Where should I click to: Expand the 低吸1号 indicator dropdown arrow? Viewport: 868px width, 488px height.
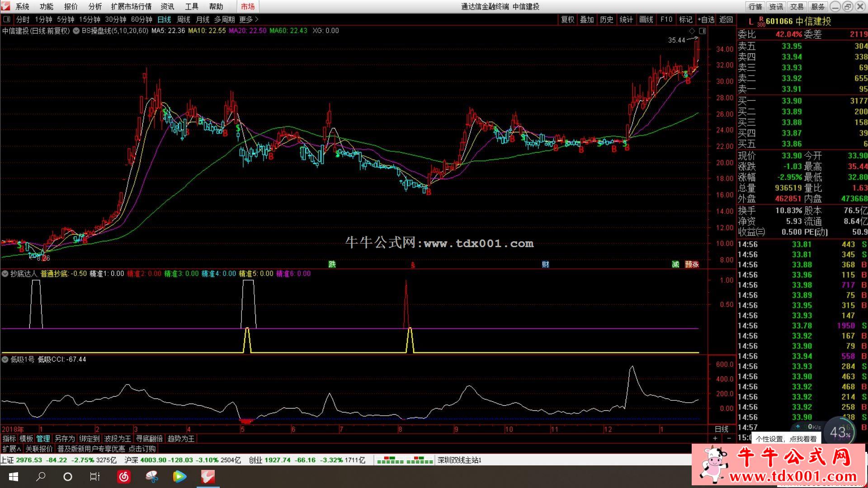click(5, 359)
